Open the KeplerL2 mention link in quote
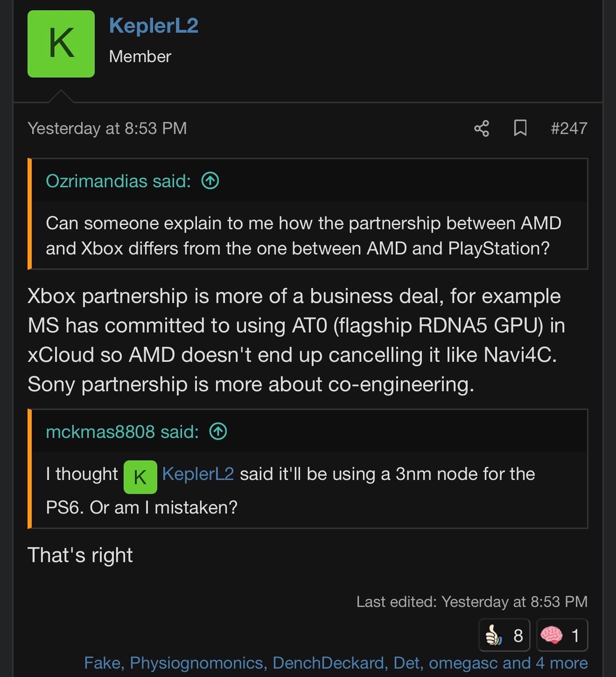The width and height of the screenshot is (616, 677). point(197,474)
